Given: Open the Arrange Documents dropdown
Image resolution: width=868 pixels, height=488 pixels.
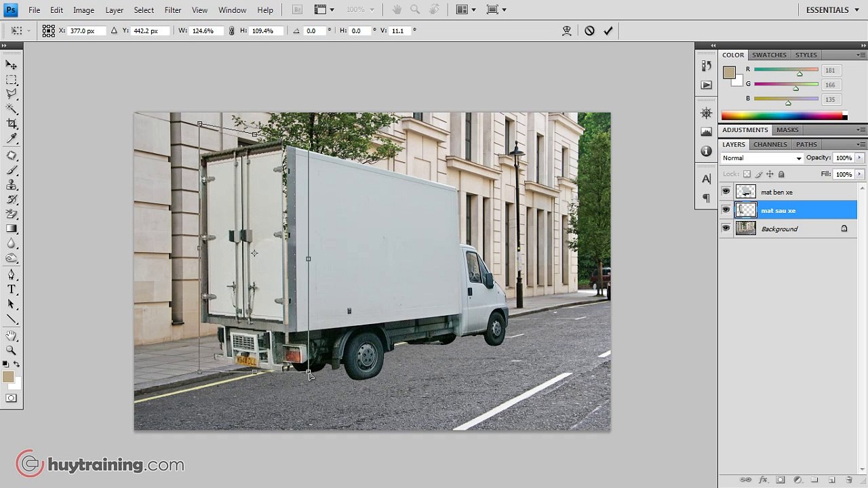Looking at the screenshot, I should click(466, 10).
